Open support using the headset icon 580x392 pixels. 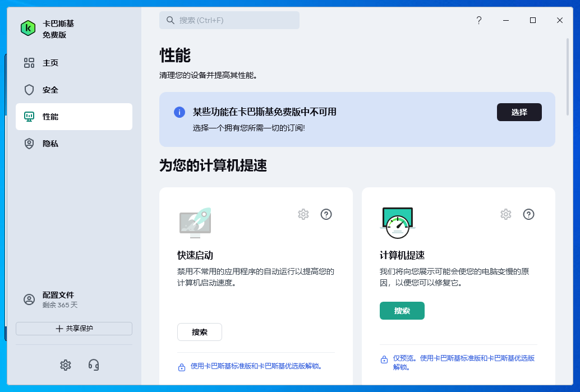[94, 365]
